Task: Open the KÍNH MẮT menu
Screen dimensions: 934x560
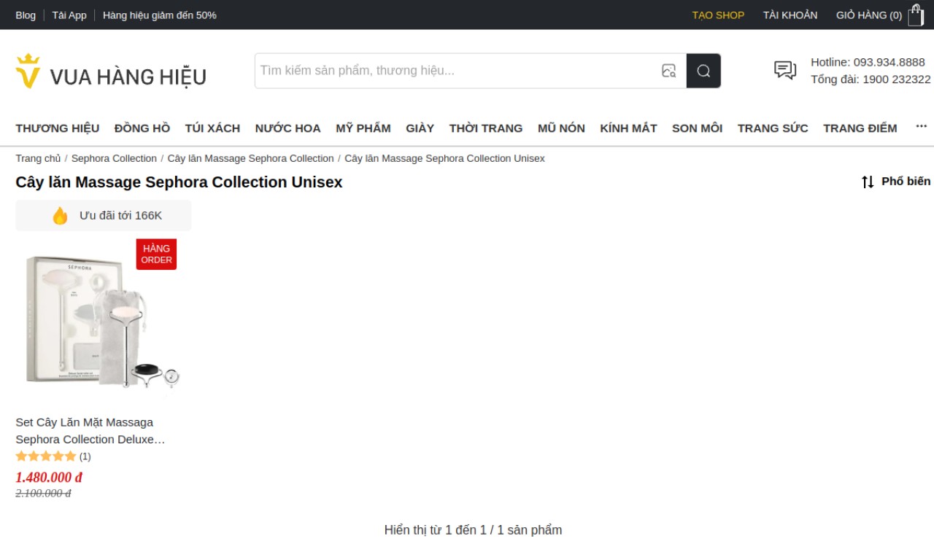Action: coord(628,128)
